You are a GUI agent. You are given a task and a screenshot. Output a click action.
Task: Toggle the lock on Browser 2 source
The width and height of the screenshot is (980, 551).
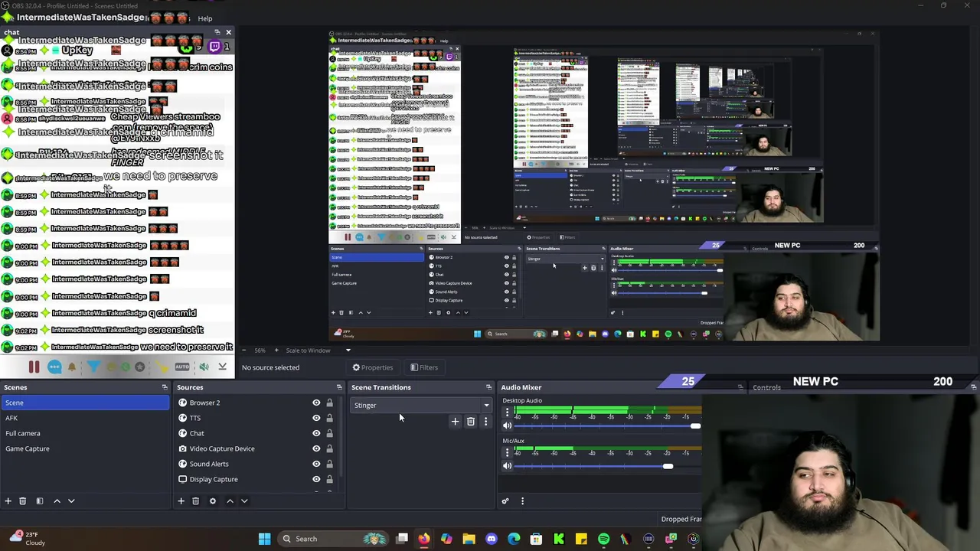[x=330, y=403]
